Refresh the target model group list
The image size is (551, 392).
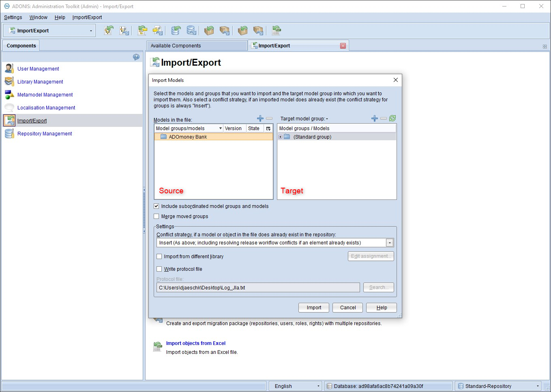click(392, 118)
